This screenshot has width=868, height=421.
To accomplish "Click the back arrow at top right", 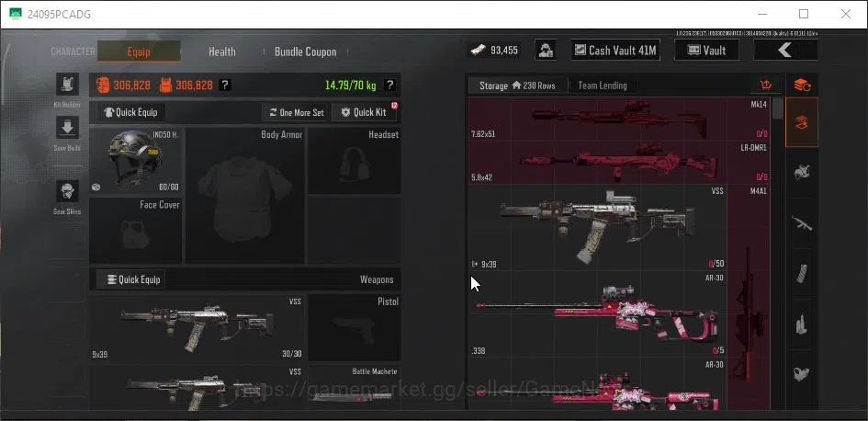I will coord(785,51).
